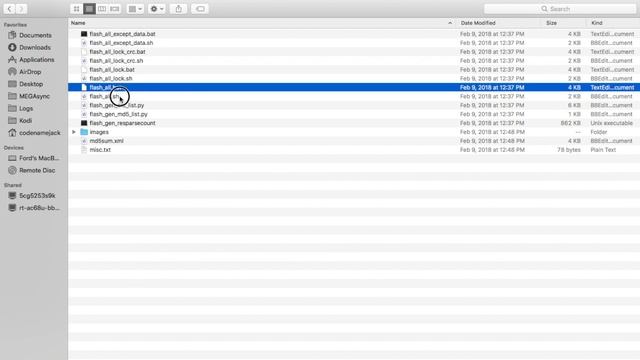Screen dimensions: 640x360
Task: Select file flash_all_except_data.sh
Action: point(121,43)
